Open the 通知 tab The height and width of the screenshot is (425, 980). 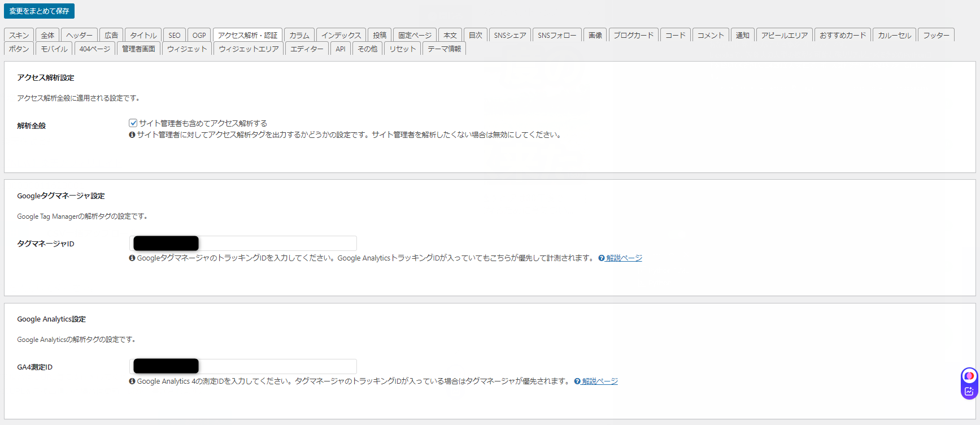click(x=743, y=35)
